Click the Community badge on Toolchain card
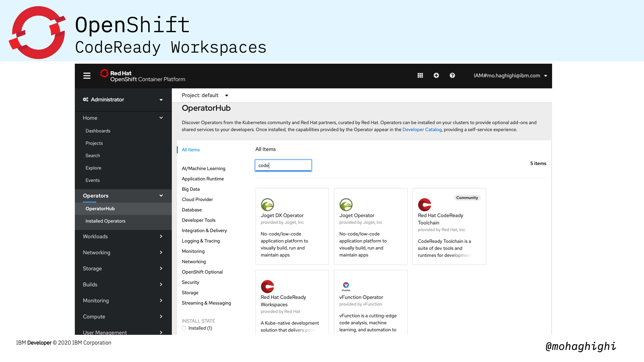This screenshot has width=644, height=362. (467, 198)
